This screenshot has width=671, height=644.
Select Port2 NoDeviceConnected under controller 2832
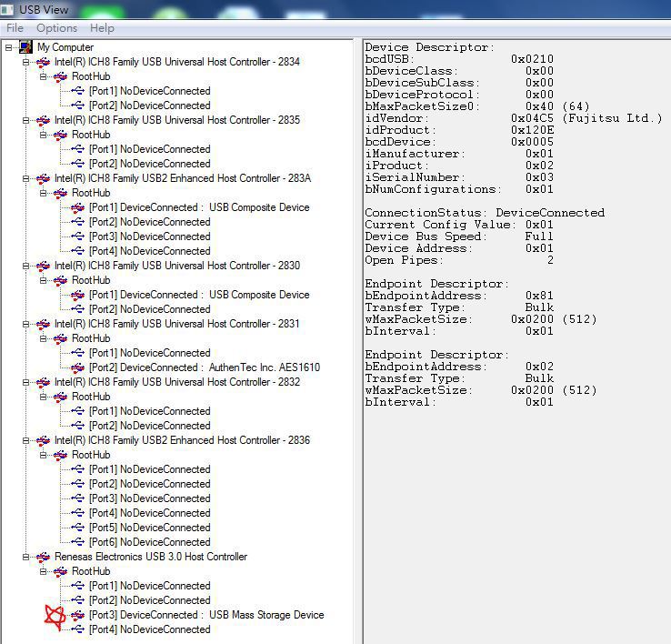coord(150,426)
